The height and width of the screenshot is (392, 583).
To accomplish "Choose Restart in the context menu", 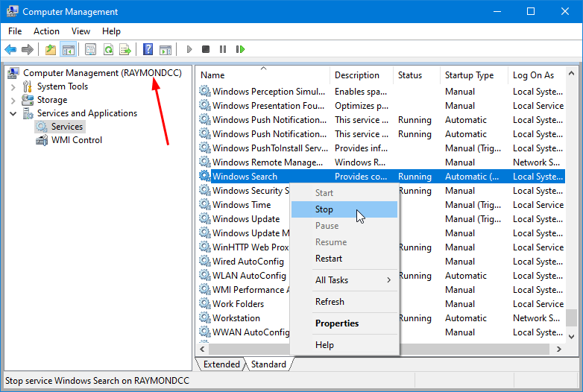I will point(344,259).
